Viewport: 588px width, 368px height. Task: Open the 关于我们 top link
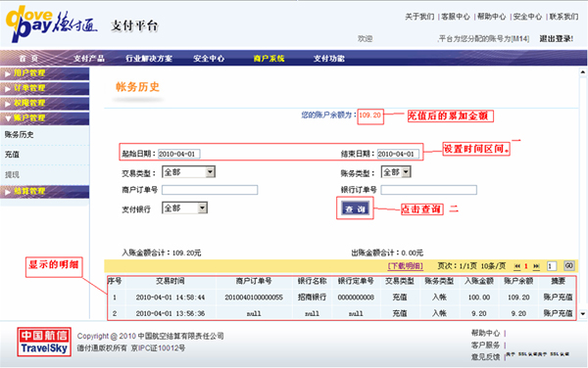[x=419, y=17]
